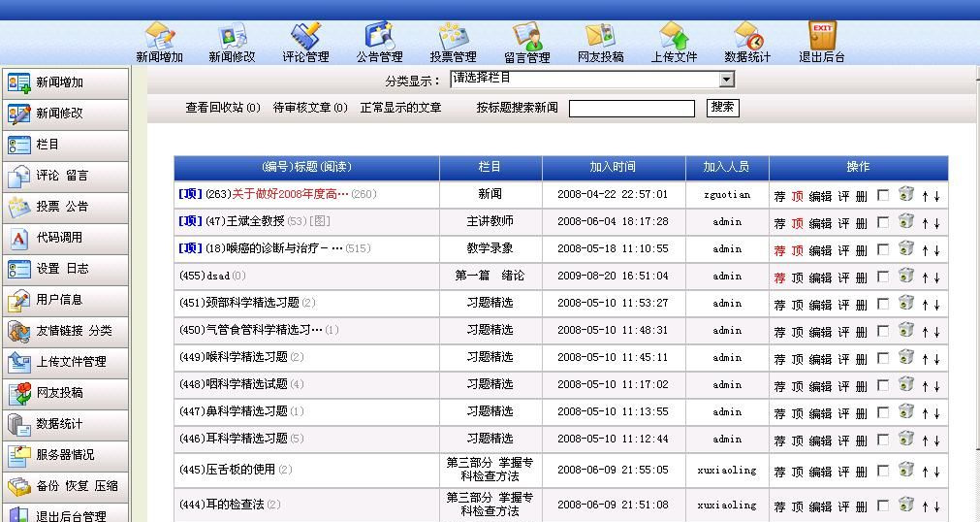Click the 第一篇 绪论 category cell
The height and width of the screenshot is (522, 980).
490,276
